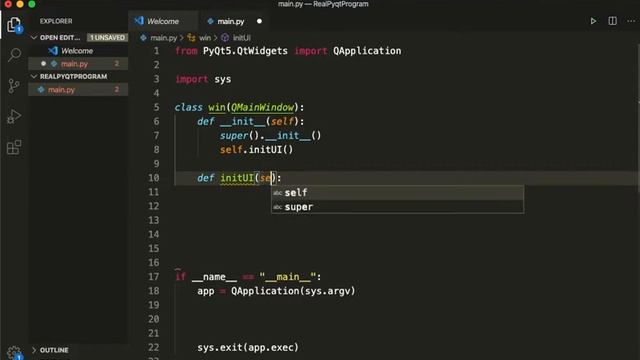Open the Search view icon
The image size is (640, 360).
(x=14, y=55)
